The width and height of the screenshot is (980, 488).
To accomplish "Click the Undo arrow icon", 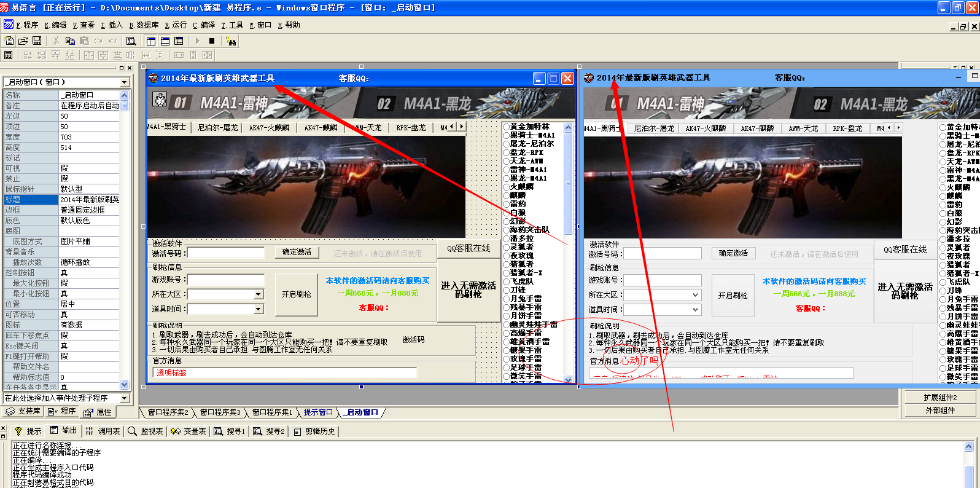I will [112, 41].
